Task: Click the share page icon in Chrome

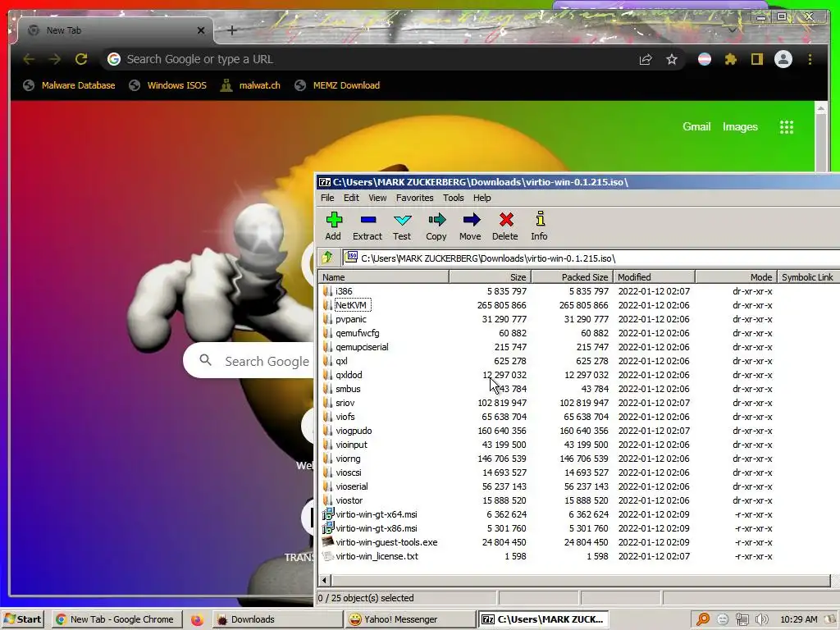Action: point(646,59)
